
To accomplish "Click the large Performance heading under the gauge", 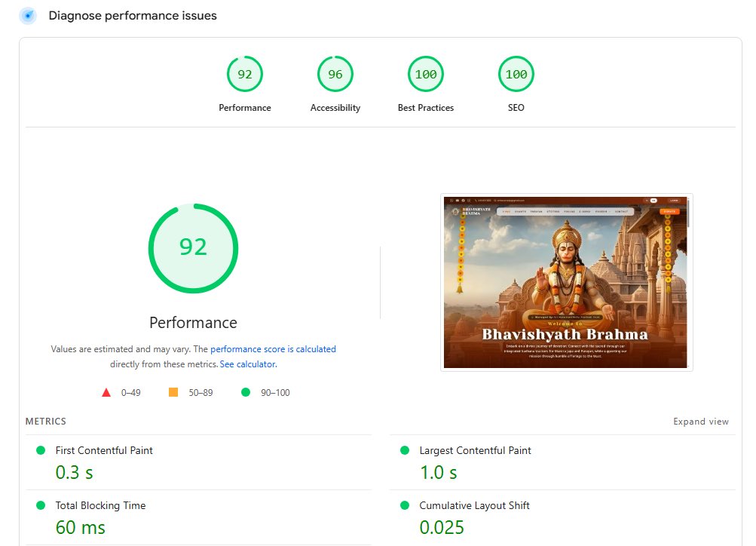I will click(194, 323).
